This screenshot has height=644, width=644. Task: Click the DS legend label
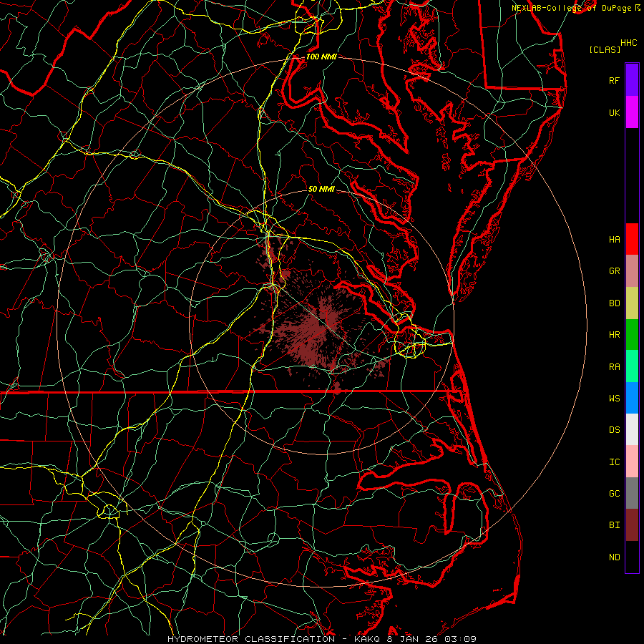pyautogui.click(x=614, y=430)
